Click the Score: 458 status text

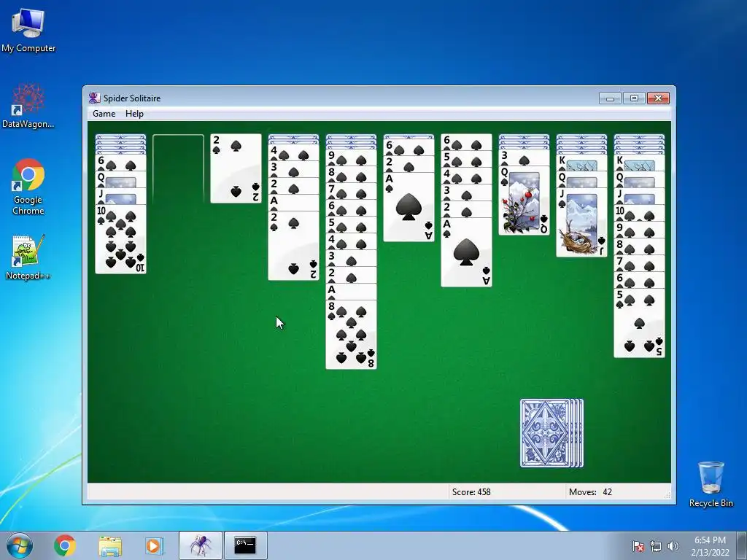[x=471, y=492]
